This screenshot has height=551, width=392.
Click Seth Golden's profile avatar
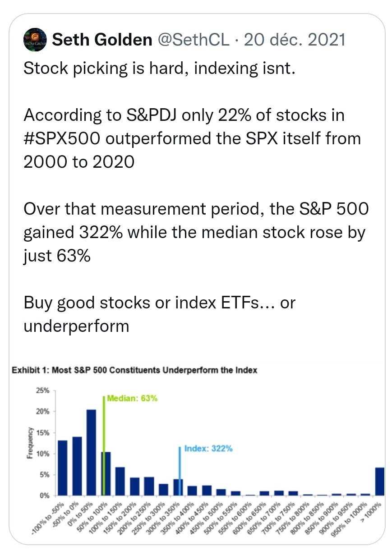[35, 40]
